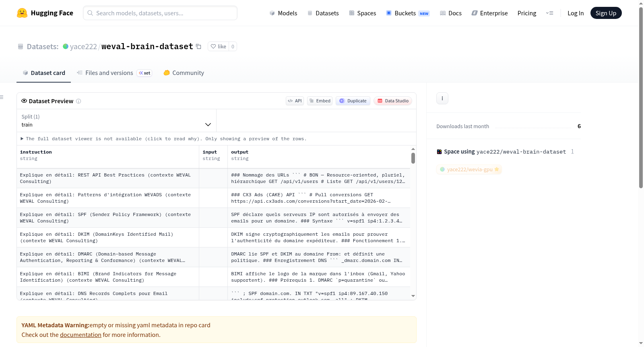The image size is (644, 347).
Task: Click the Duplicate button
Action: click(353, 101)
